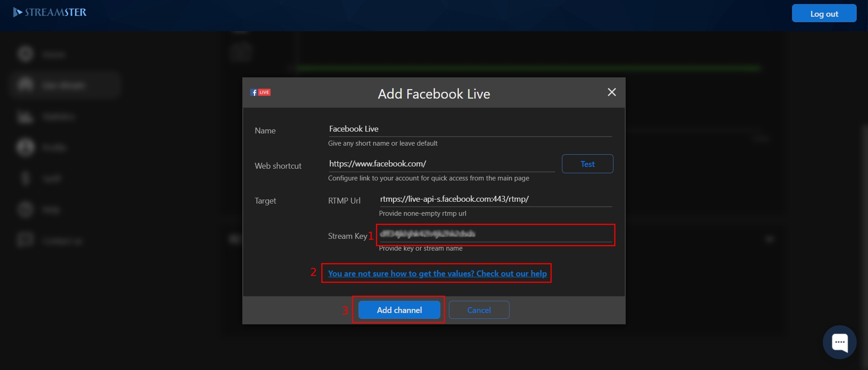Click the Facebook Live icon in the dialog header

click(x=260, y=92)
